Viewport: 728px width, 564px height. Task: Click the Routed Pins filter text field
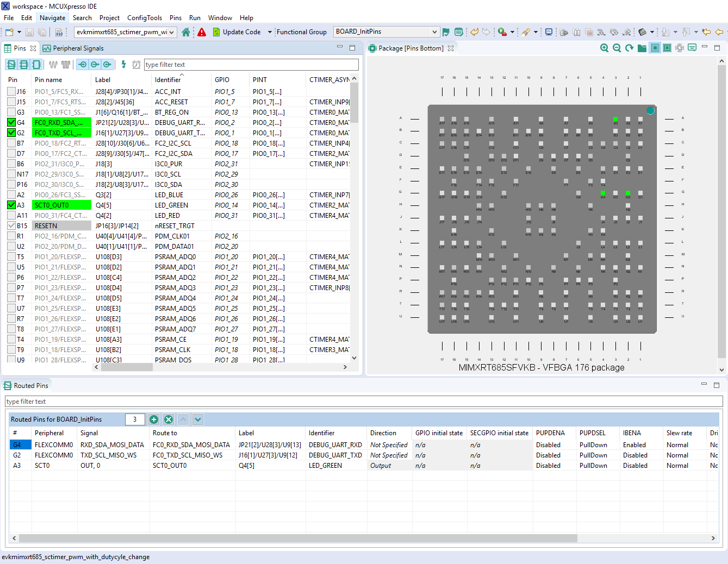[x=363, y=402]
